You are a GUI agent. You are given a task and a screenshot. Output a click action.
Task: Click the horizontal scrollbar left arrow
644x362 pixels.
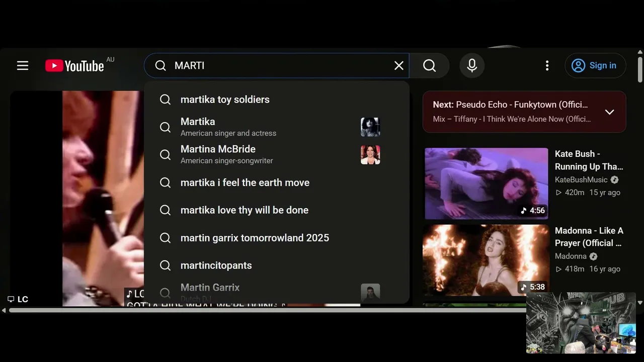click(4, 310)
